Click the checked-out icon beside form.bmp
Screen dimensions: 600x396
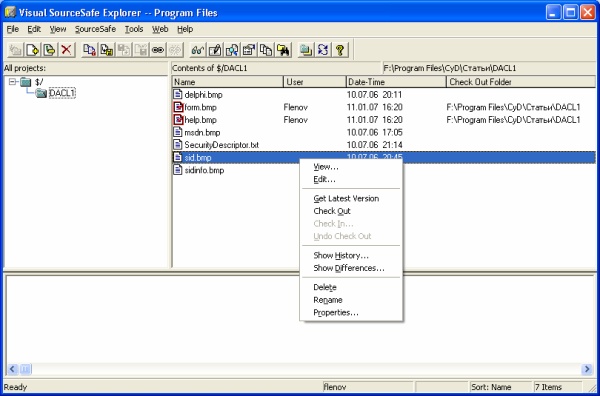(x=178, y=107)
